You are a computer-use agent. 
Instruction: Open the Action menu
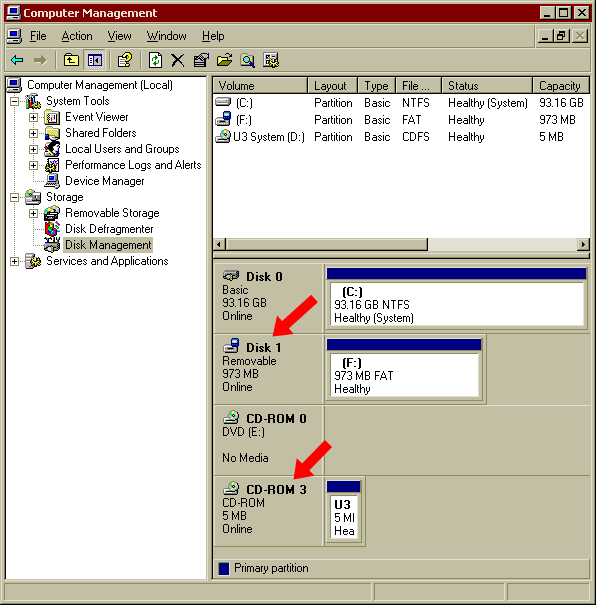(77, 36)
